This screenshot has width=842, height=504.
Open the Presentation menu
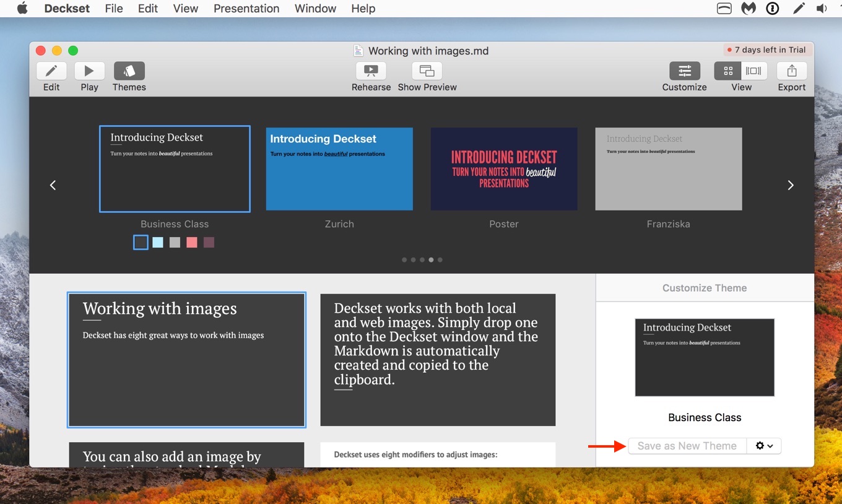[x=246, y=8]
